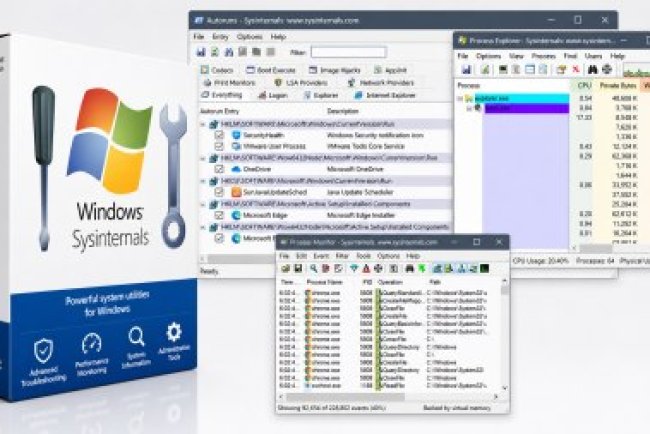Click the system information icon in Process Explorer
The width and height of the screenshot is (650, 434).
[x=503, y=70]
